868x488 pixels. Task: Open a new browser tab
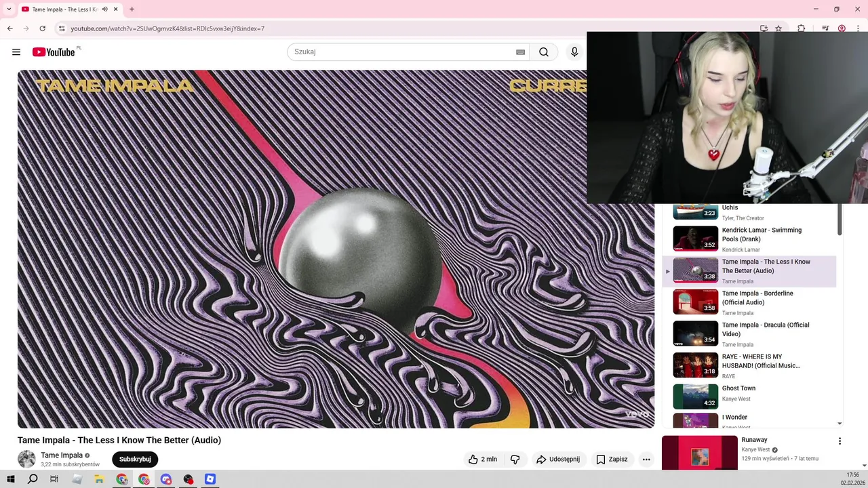click(132, 9)
